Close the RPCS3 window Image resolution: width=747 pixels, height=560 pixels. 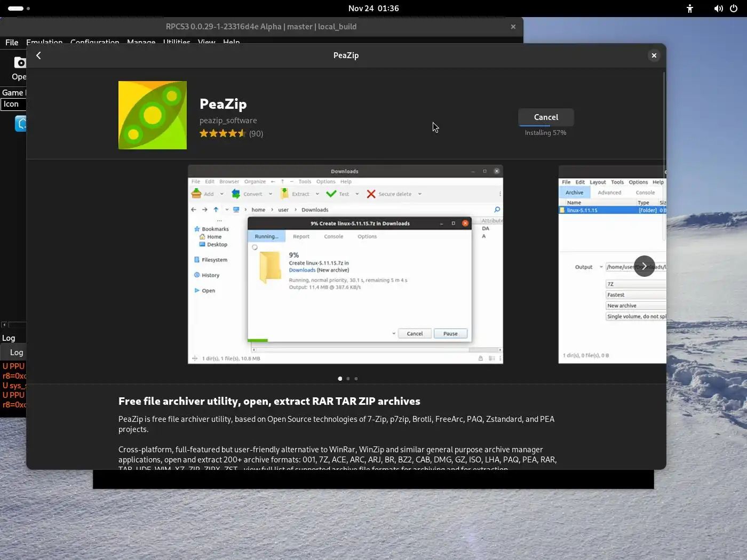(x=513, y=27)
